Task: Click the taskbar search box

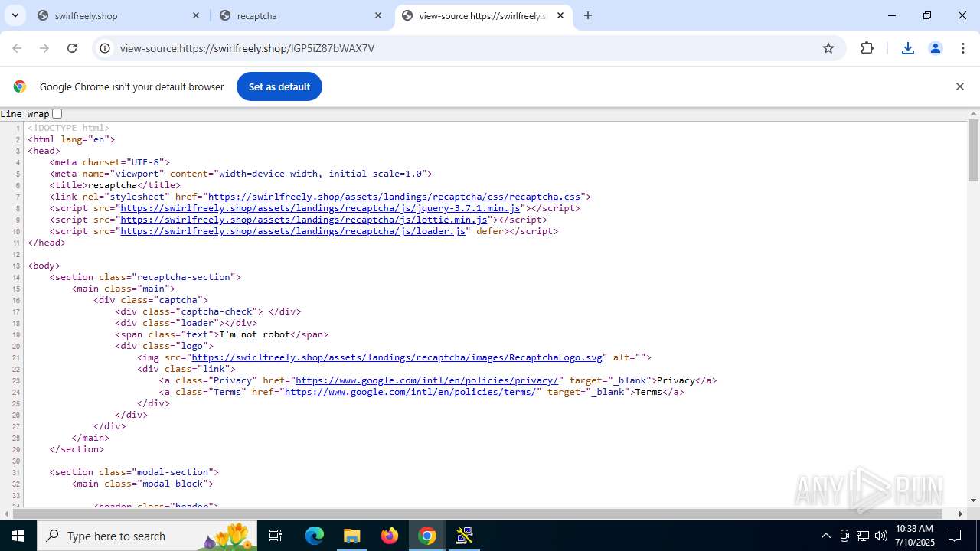Action: click(x=149, y=536)
